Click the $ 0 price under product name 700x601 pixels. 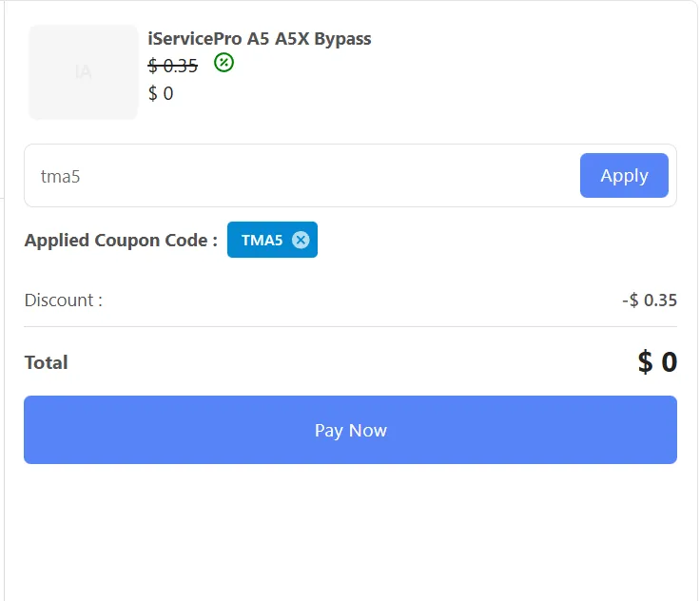[161, 93]
